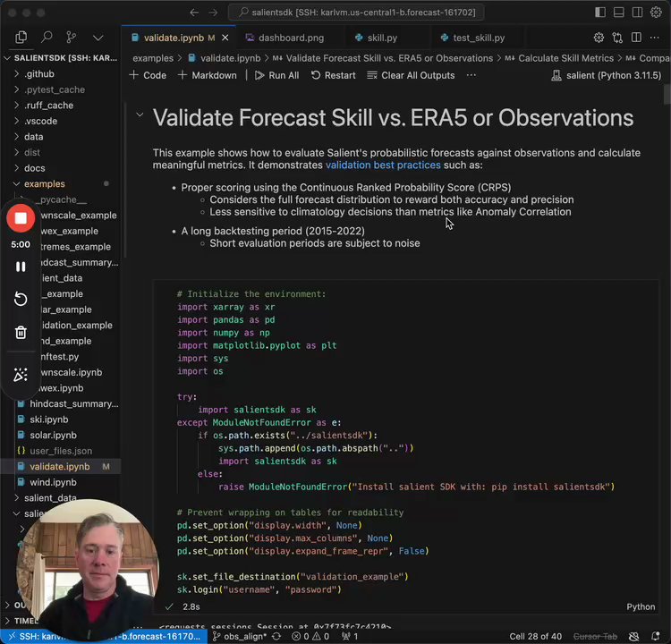Collapse the Validate Forecast Skill heading section
Viewport: 671px width, 644px height.
tap(140, 114)
